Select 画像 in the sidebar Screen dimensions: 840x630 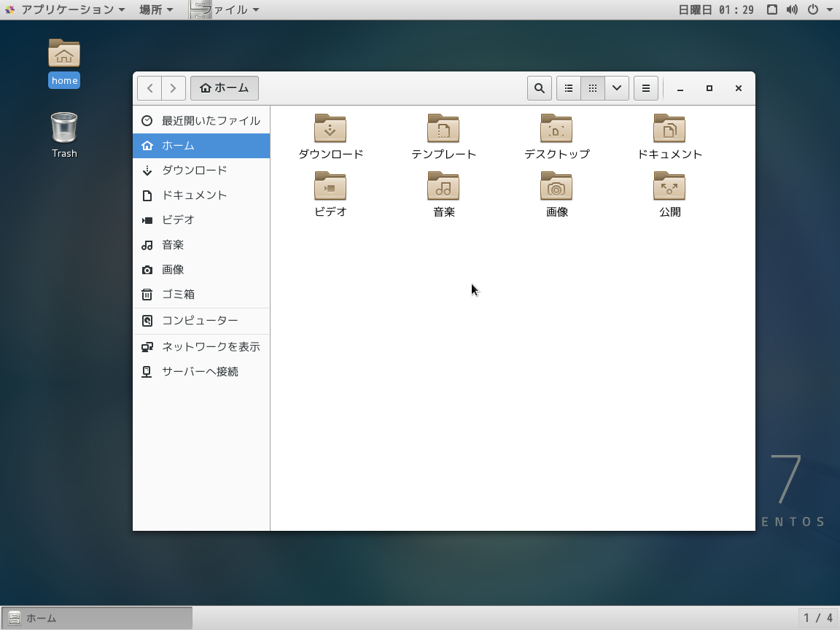click(201, 270)
